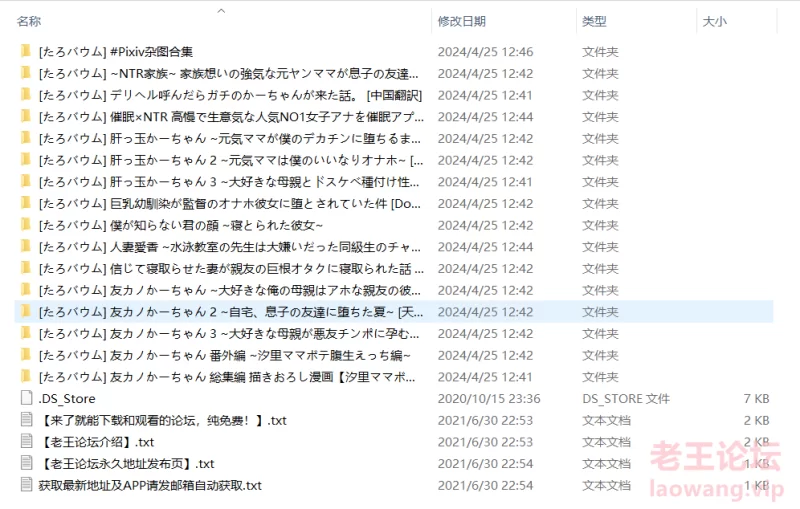This screenshot has width=800, height=509.
Task: Select folder icon for 僕が知らない君の顔 row
Action: (x=26, y=224)
